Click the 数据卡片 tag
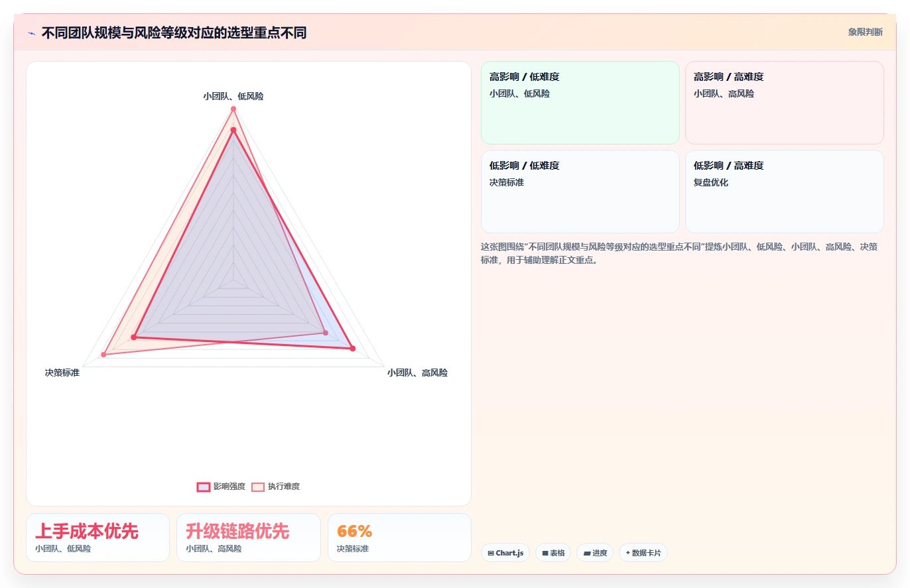This screenshot has width=910, height=588. [x=643, y=553]
